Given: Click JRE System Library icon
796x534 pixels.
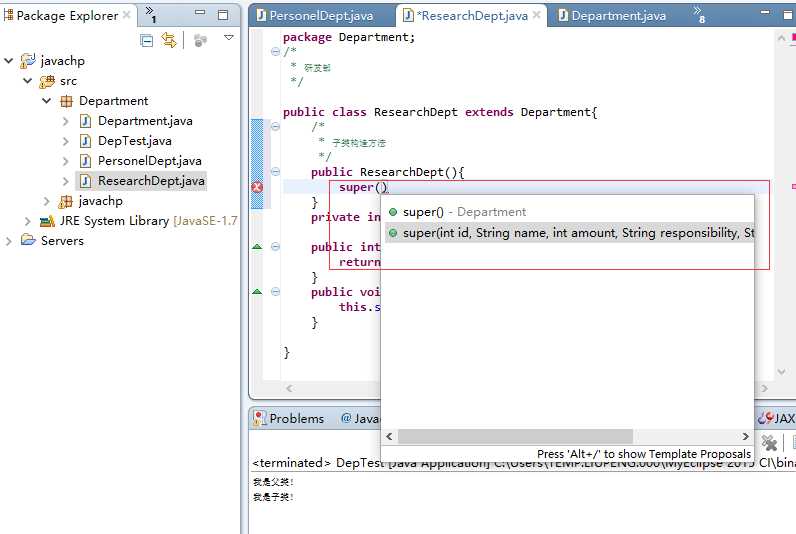Looking at the screenshot, I should pos(47,221).
